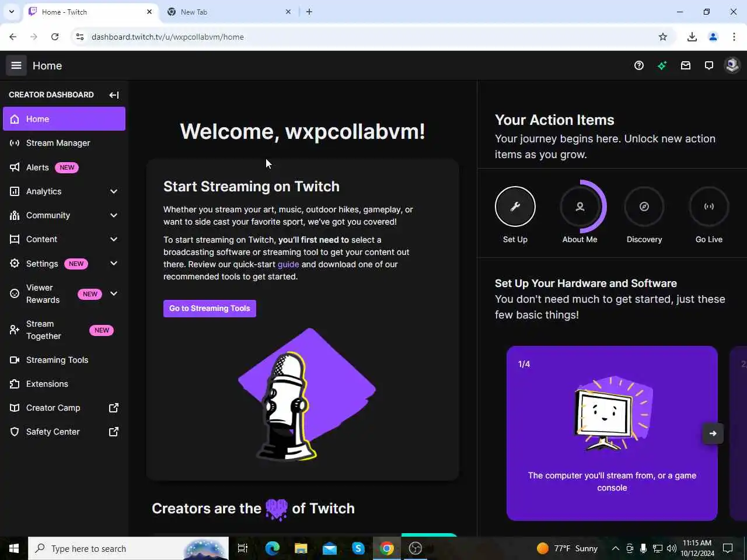Open Chrome three-dot menu
Viewport: 747px width, 560px height.
[x=734, y=37]
